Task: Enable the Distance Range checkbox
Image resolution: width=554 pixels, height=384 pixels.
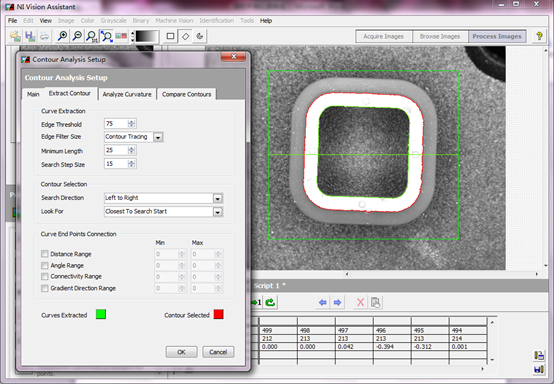Action: [45, 254]
